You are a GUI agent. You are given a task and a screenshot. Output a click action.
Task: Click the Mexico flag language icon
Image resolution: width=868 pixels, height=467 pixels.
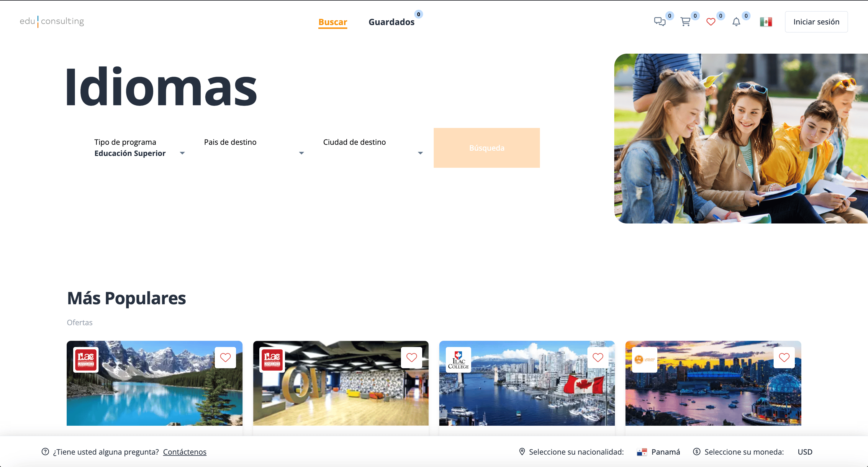[766, 22]
